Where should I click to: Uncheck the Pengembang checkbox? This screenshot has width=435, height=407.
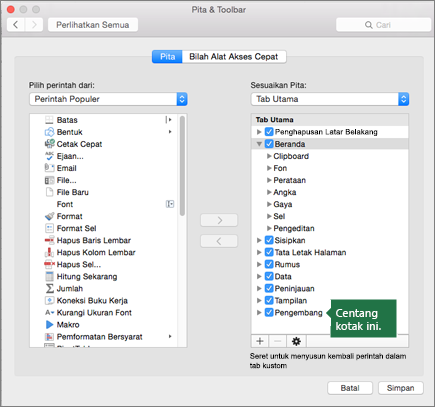tap(269, 313)
